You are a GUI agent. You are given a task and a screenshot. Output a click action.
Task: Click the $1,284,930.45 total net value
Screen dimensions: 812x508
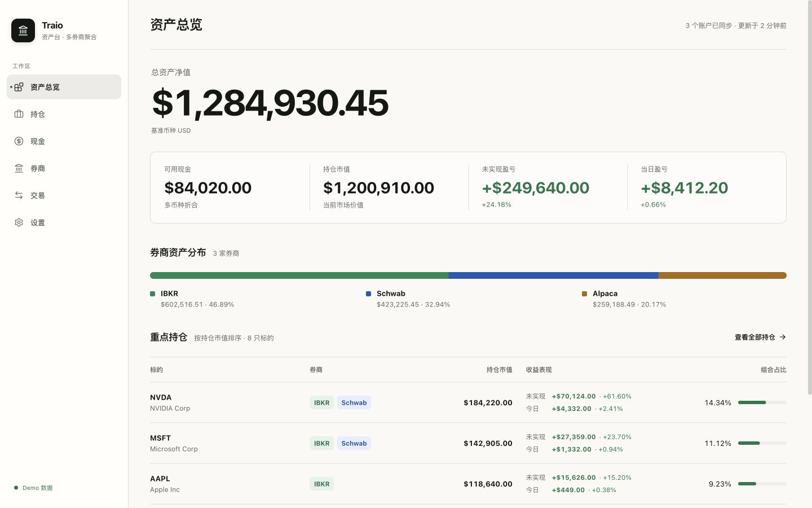tap(270, 103)
